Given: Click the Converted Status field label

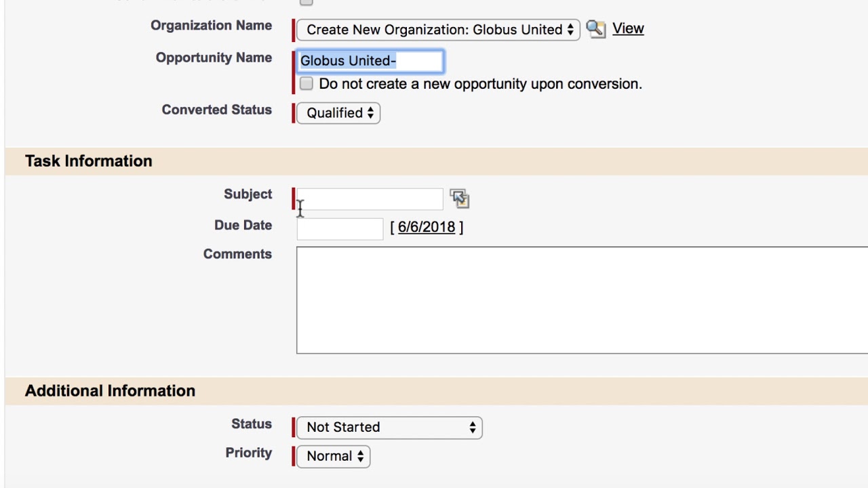Looking at the screenshot, I should (216, 110).
